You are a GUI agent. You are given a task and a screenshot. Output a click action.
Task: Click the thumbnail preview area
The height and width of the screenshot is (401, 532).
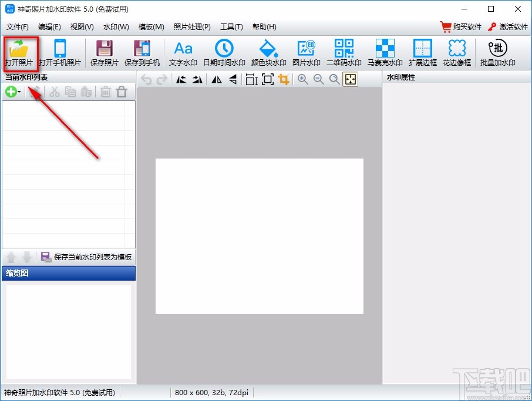tap(69, 332)
